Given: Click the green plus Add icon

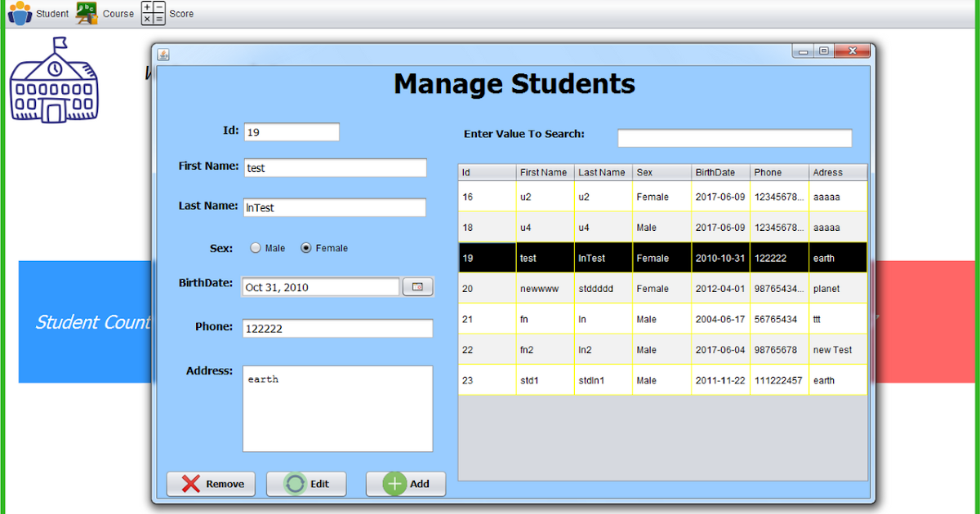Looking at the screenshot, I should 394,484.
